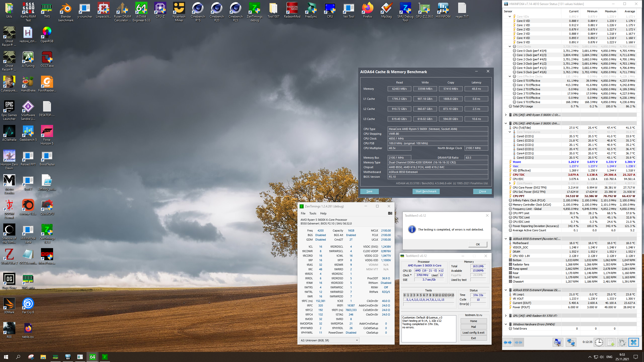Click HWiNFO network remote monitors icon

571,342
